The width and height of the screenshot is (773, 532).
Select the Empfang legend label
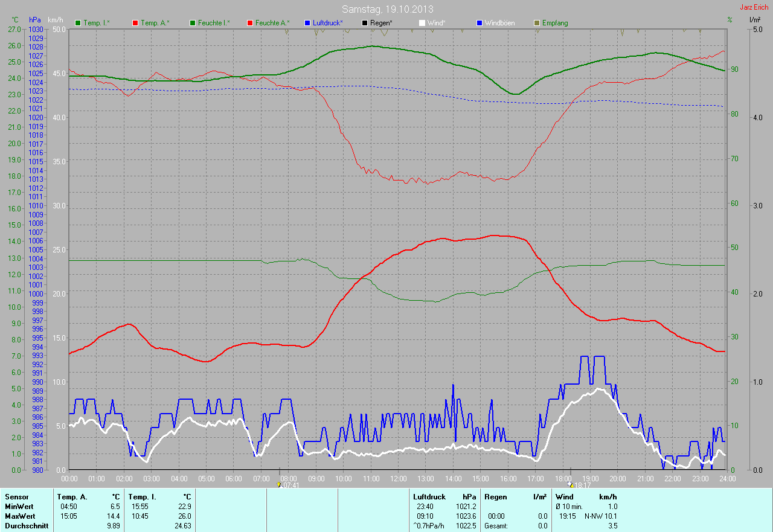tap(555, 23)
